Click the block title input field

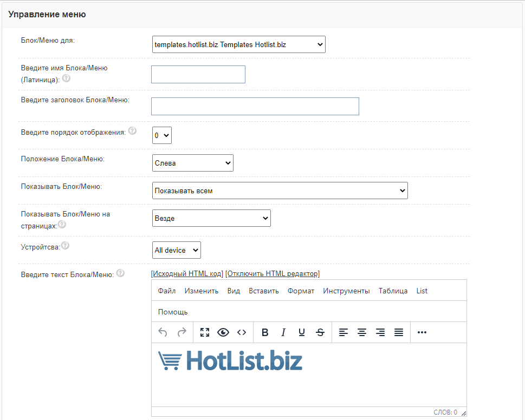coord(255,107)
